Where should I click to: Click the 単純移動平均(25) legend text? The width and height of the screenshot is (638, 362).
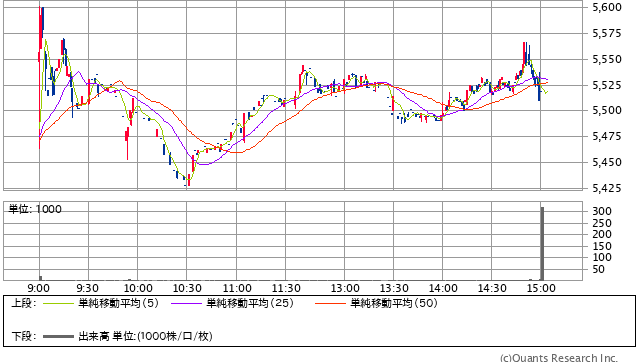(x=250, y=303)
